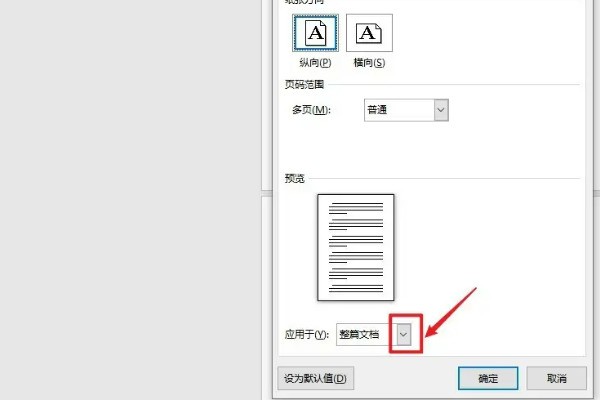Viewport: 600px width, 400px height.
Task: Cancel the dialog with 取消
Action: pyautogui.click(x=557, y=379)
